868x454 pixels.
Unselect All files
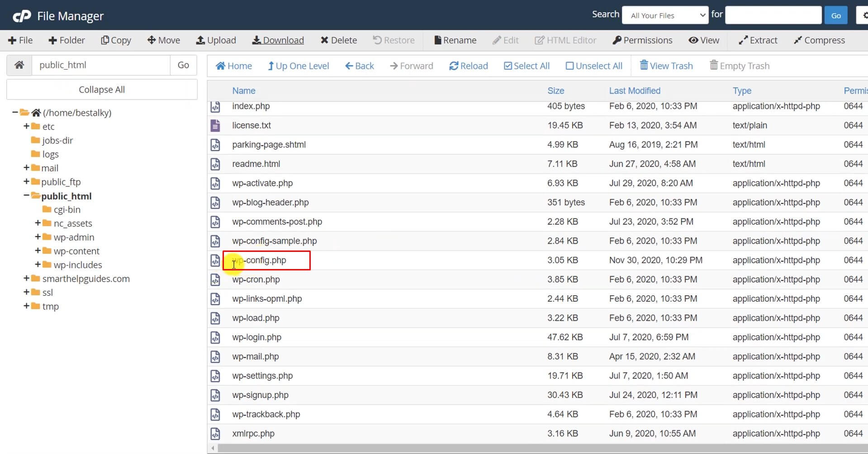coord(594,66)
